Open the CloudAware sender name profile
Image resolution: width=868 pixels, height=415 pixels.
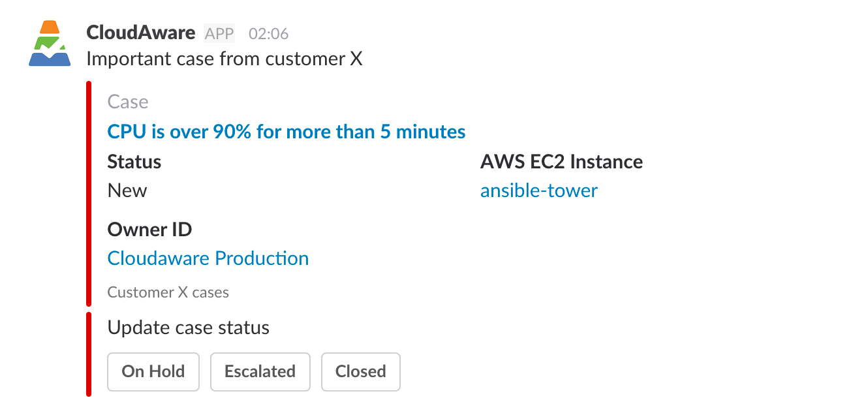(x=140, y=33)
